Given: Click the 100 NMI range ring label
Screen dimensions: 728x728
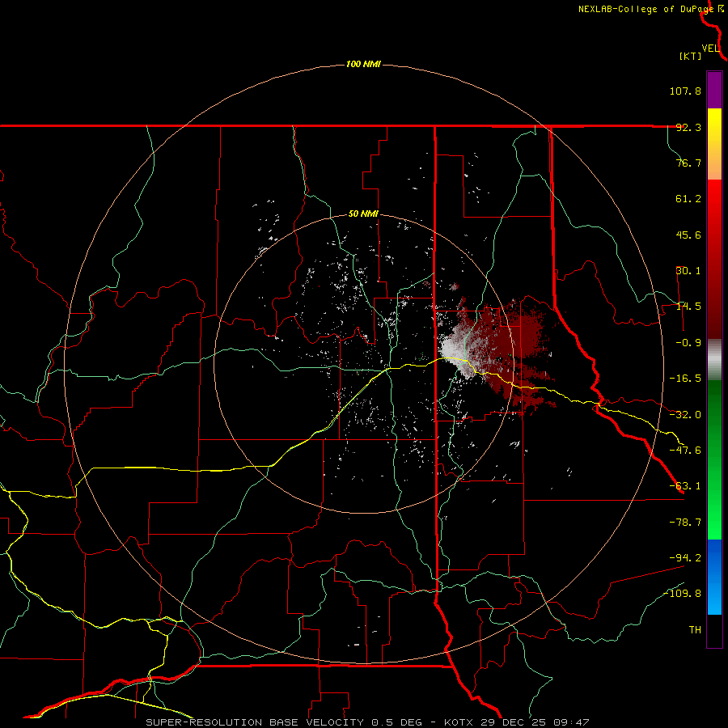Looking at the screenshot, I should (x=363, y=64).
